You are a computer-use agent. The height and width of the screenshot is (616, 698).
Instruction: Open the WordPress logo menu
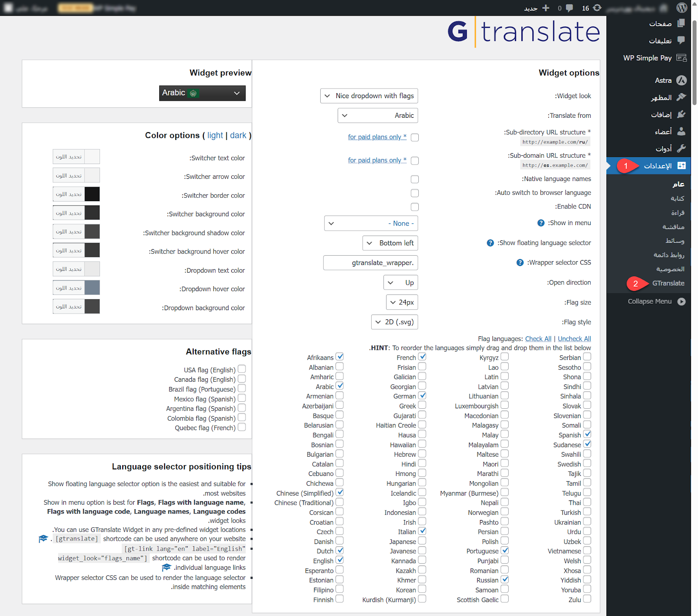[682, 8]
